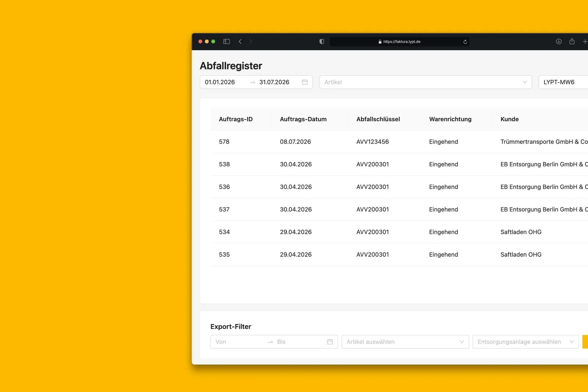Select order ID 538
Image resolution: width=588 pixels, height=392 pixels.
pyautogui.click(x=224, y=164)
